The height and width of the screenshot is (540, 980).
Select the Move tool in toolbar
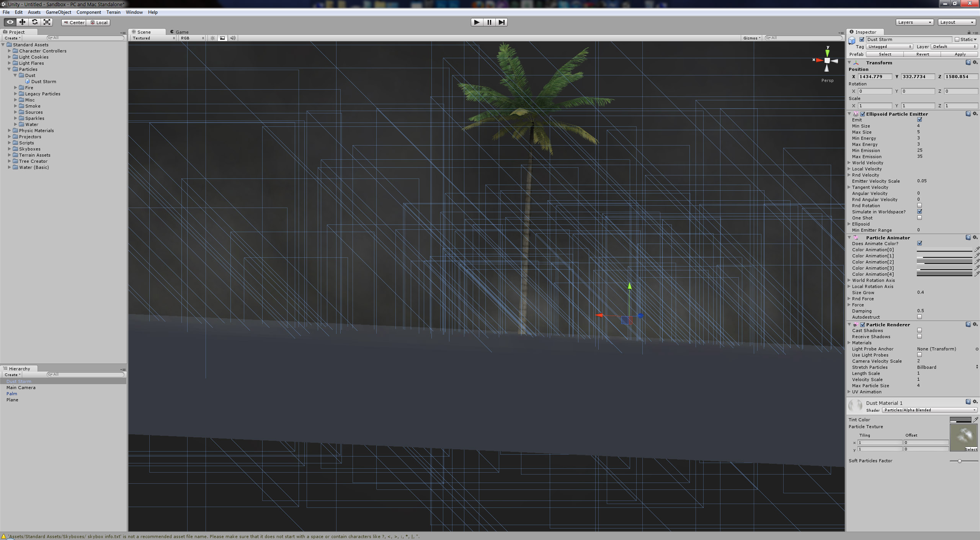pyautogui.click(x=23, y=22)
